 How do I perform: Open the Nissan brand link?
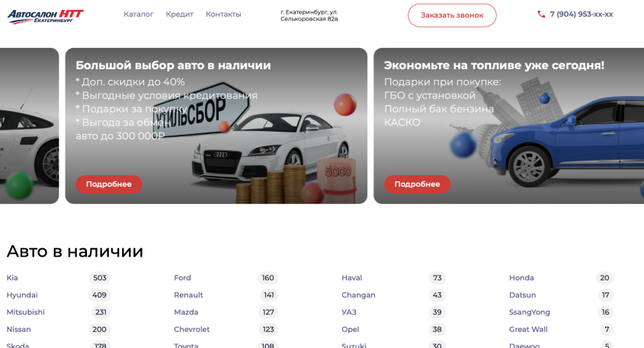point(18,330)
